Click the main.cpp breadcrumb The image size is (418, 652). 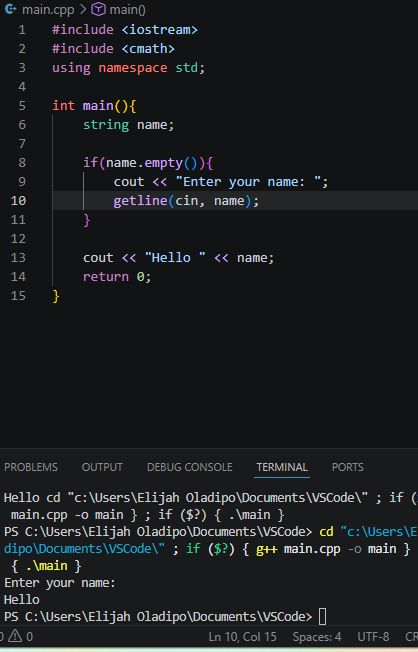coord(48,10)
